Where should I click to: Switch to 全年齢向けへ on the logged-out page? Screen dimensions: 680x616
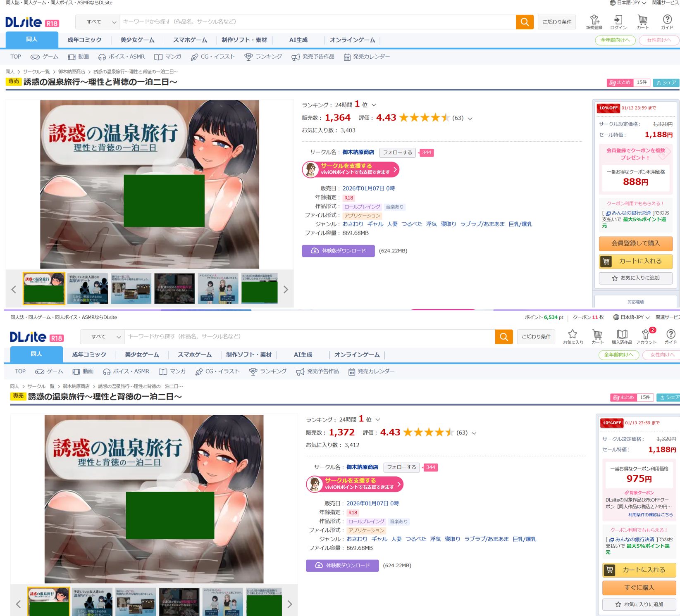(x=615, y=40)
